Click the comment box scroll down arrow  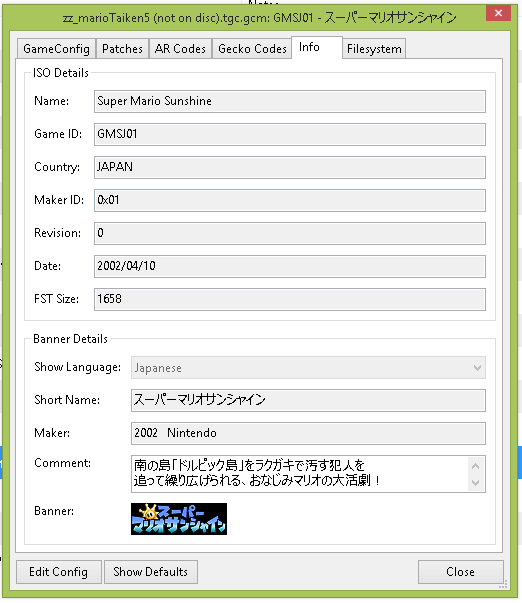pyautogui.click(x=476, y=483)
